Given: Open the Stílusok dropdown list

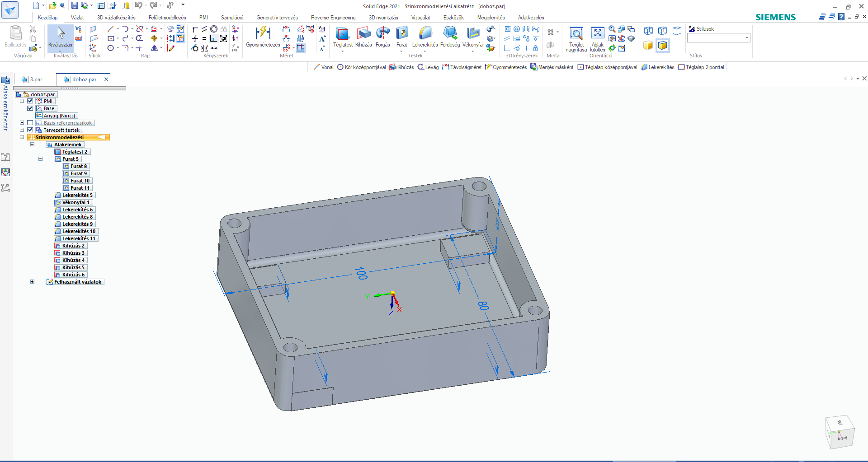Looking at the screenshot, I should [x=746, y=37].
